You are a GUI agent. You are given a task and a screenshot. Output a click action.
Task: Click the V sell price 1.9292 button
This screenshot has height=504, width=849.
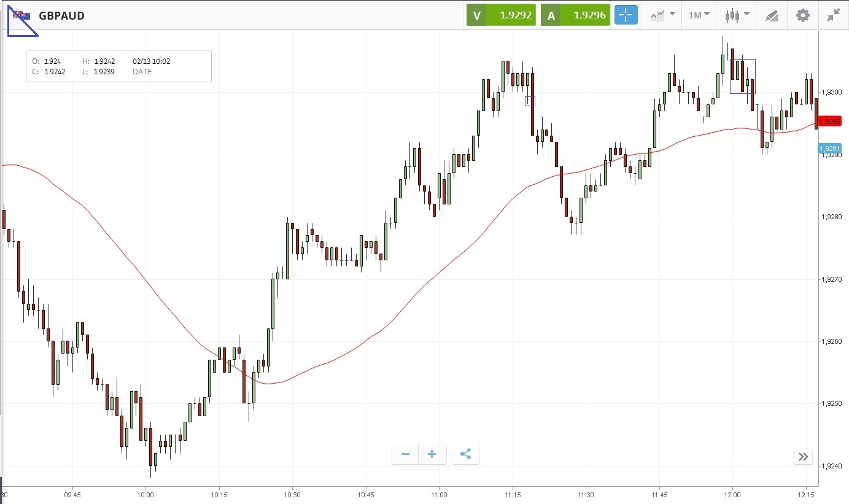click(501, 15)
